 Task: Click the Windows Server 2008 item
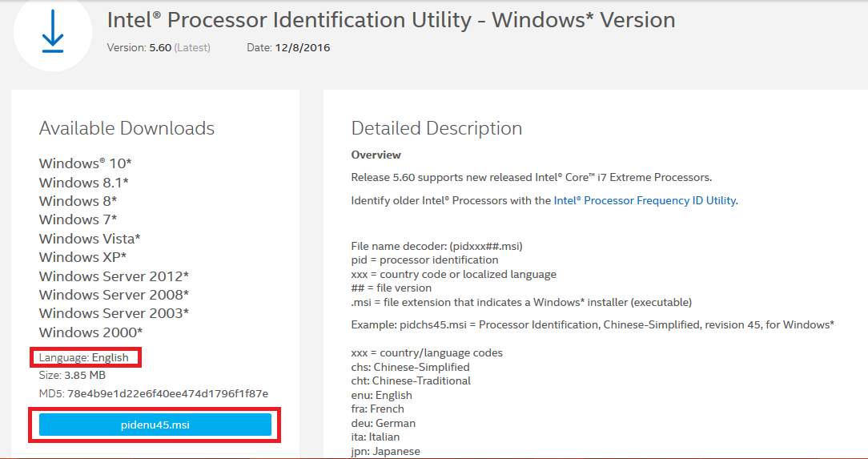(114, 295)
